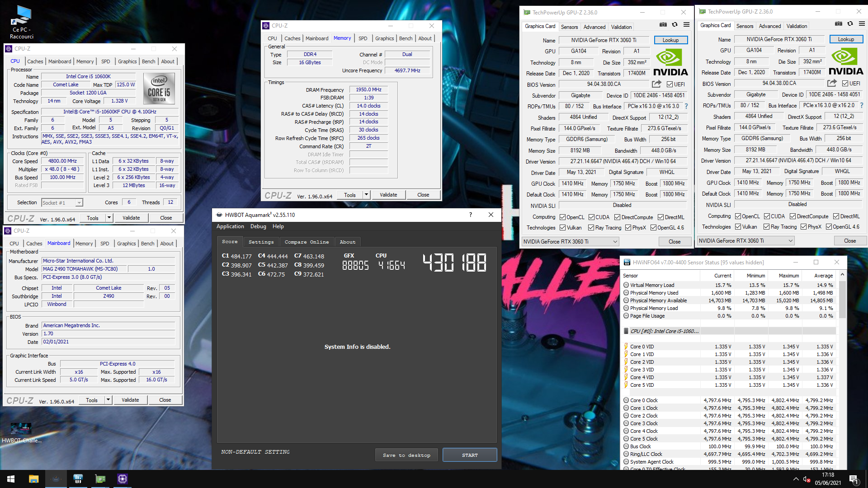Image resolution: width=868 pixels, height=488 pixels.
Task: Toggle DirectCompute checkbox in the left GPU-Z window
Action: 617,217
